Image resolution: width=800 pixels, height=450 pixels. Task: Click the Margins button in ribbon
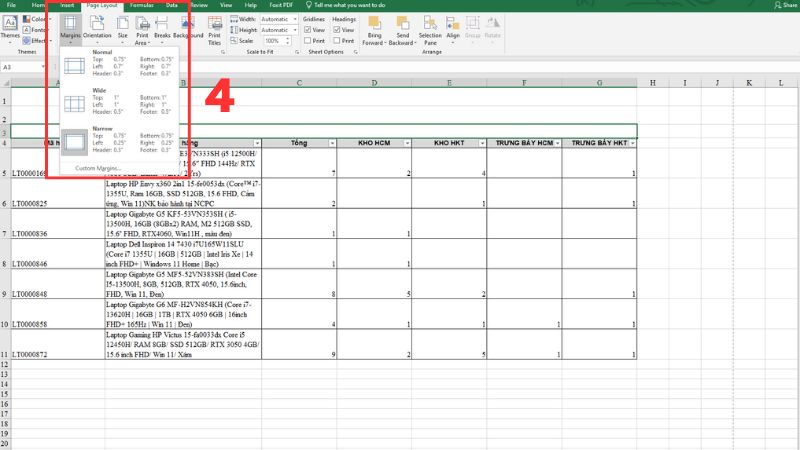70,28
